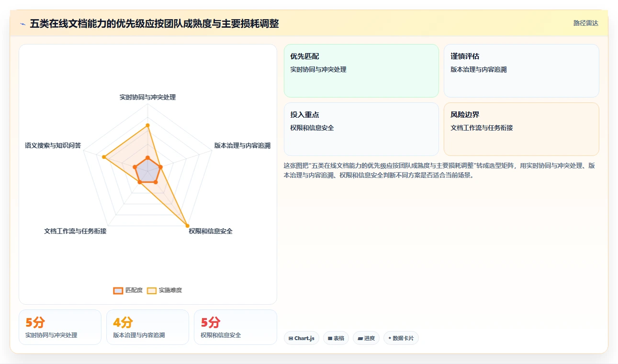
Task: Click the page title 五类在线文档能力的优先级
Action: point(154,23)
